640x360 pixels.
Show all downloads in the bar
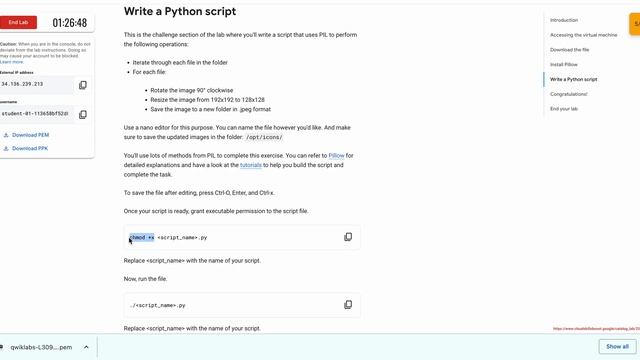pos(617,347)
